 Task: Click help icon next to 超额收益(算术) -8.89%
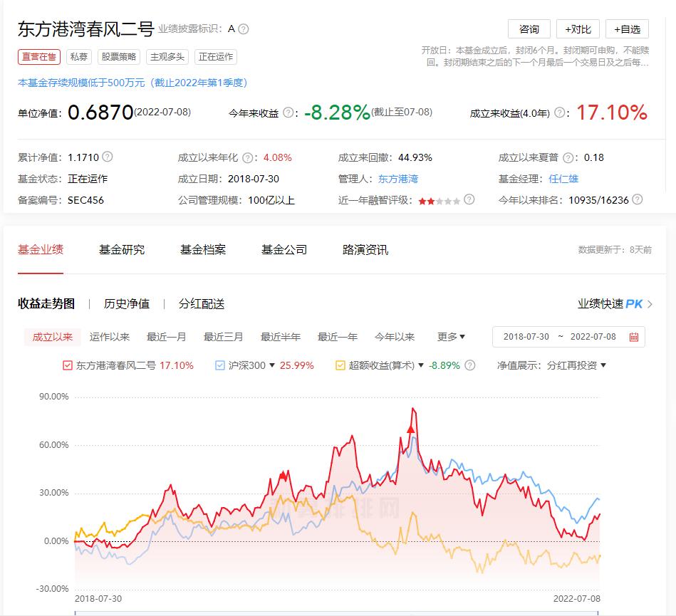point(470,365)
